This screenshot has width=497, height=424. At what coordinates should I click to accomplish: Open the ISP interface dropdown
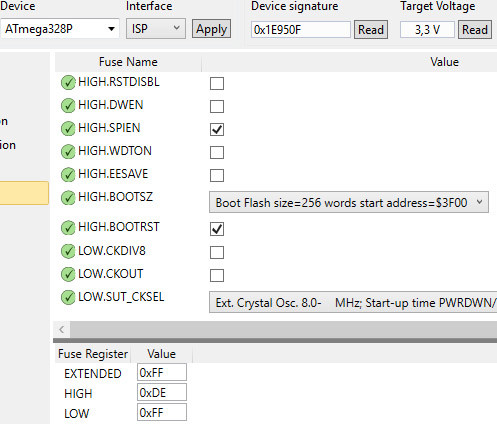(x=156, y=29)
